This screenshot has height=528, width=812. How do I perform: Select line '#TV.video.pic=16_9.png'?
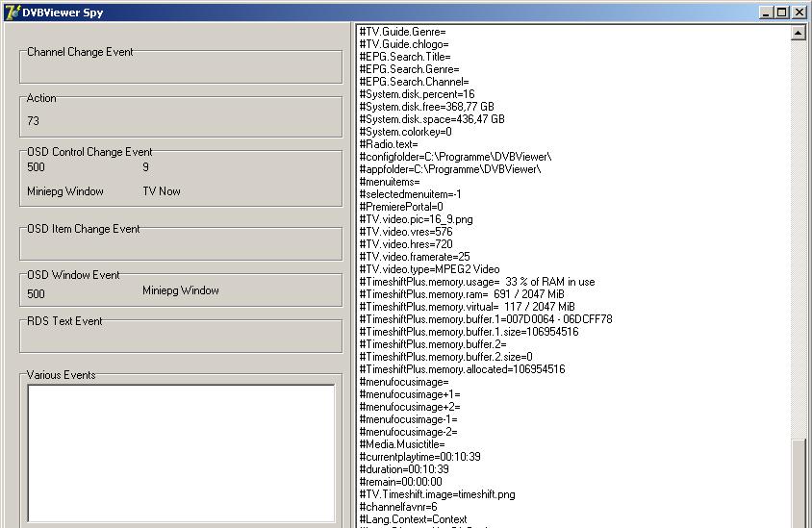416,219
